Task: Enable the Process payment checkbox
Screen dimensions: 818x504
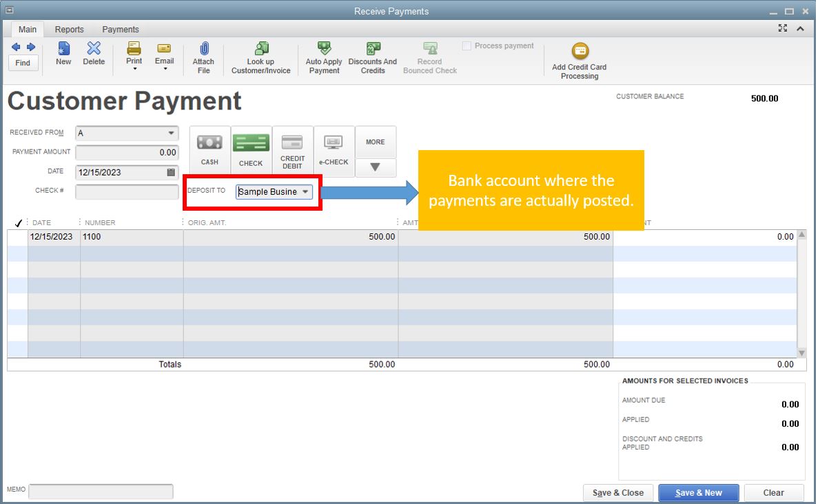Action: (x=467, y=46)
